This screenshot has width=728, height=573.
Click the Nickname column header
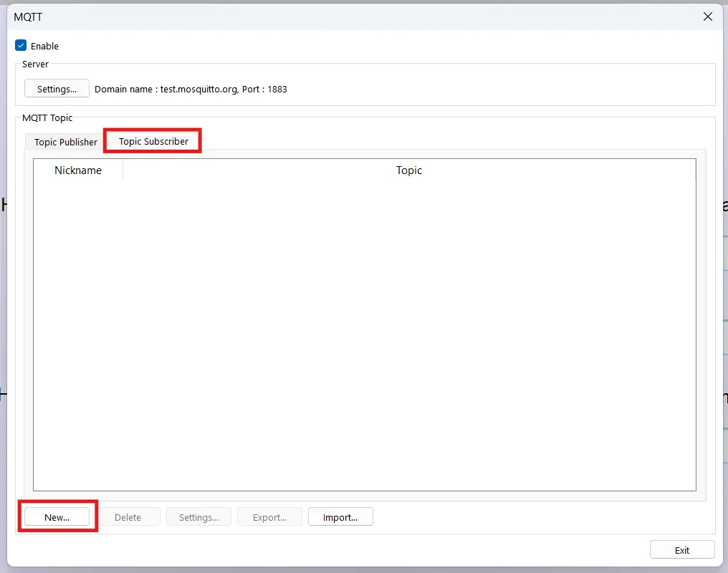coord(77,170)
